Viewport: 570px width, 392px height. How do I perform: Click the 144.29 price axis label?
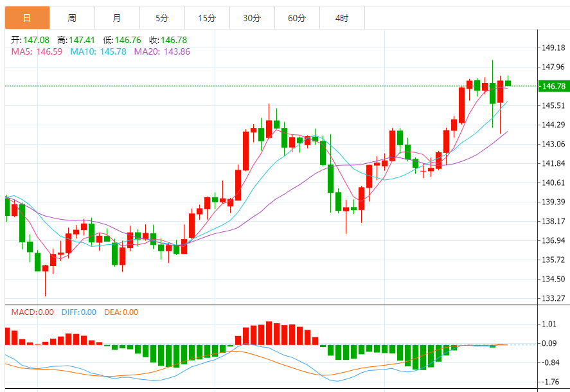554,125
